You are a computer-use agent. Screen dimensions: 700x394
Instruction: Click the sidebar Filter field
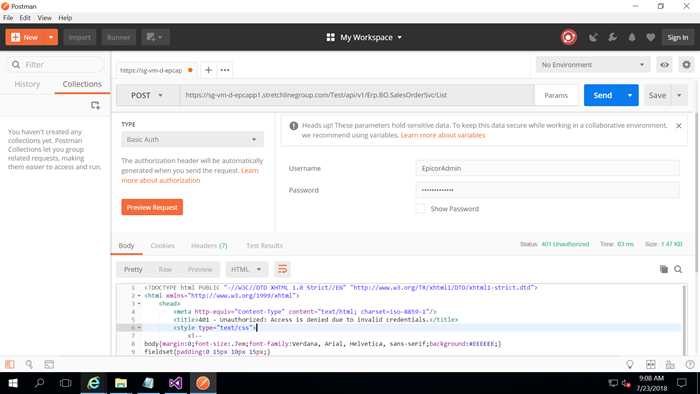coord(55,65)
